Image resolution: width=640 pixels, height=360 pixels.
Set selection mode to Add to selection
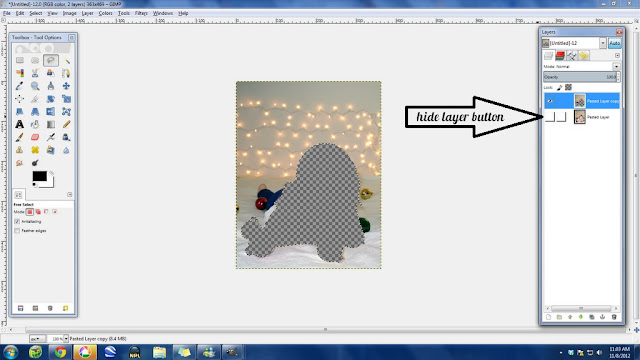click(x=38, y=212)
